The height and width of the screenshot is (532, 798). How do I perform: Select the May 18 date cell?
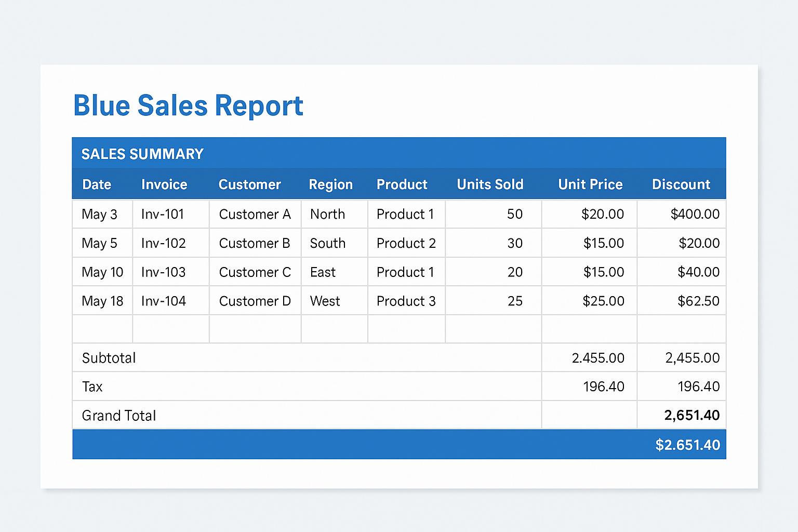click(103, 301)
